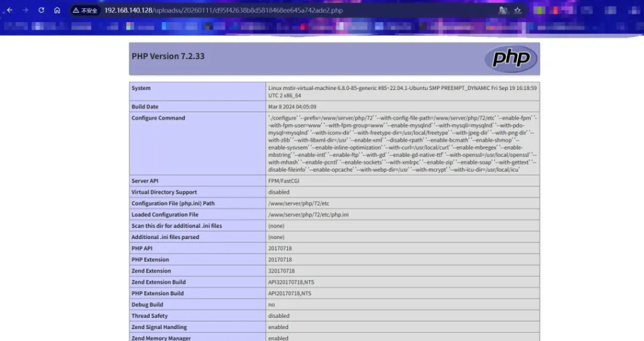
Task: Select the System row label
Action: [x=142, y=88]
